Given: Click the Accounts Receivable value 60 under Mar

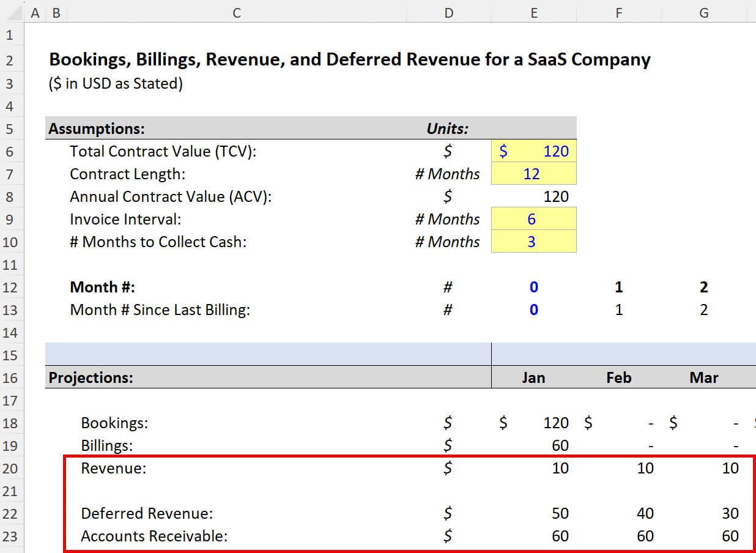Looking at the screenshot, I should [703, 536].
